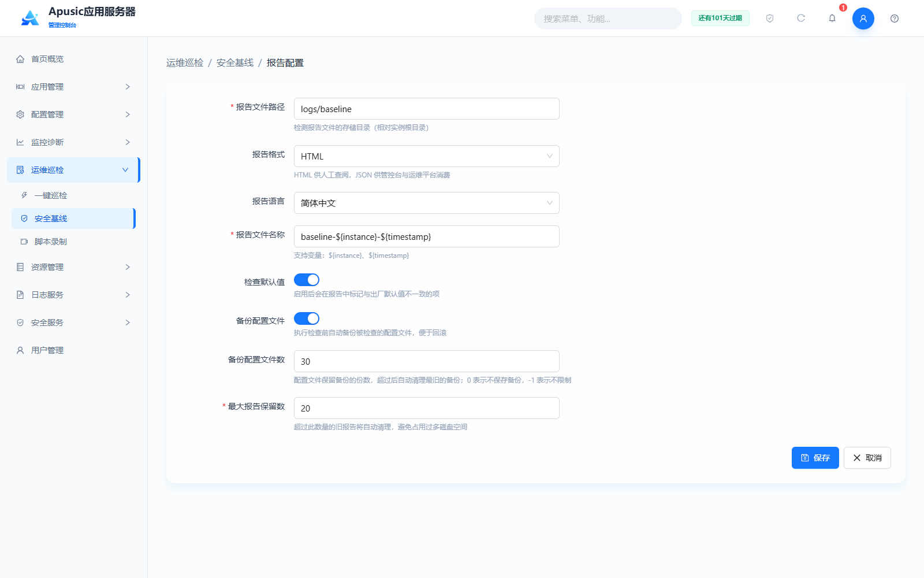Click the chart icon for 监控诊断

tap(20, 142)
